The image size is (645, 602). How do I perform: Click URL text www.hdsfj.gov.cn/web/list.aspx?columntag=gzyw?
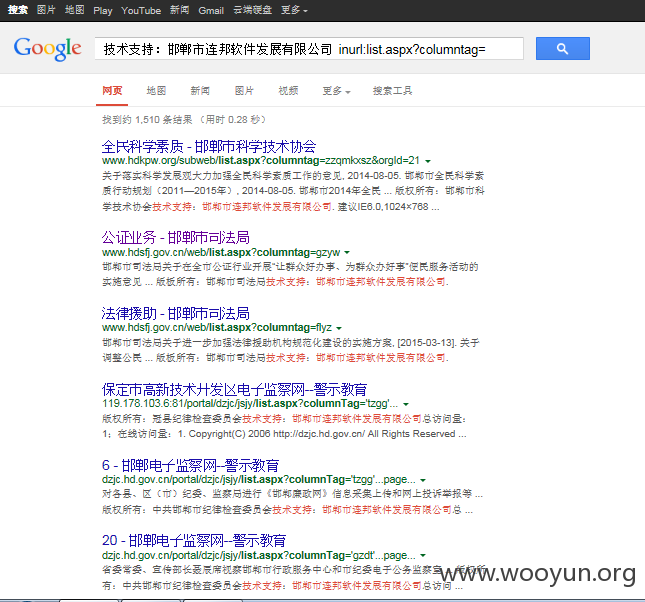[x=221, y=252]
